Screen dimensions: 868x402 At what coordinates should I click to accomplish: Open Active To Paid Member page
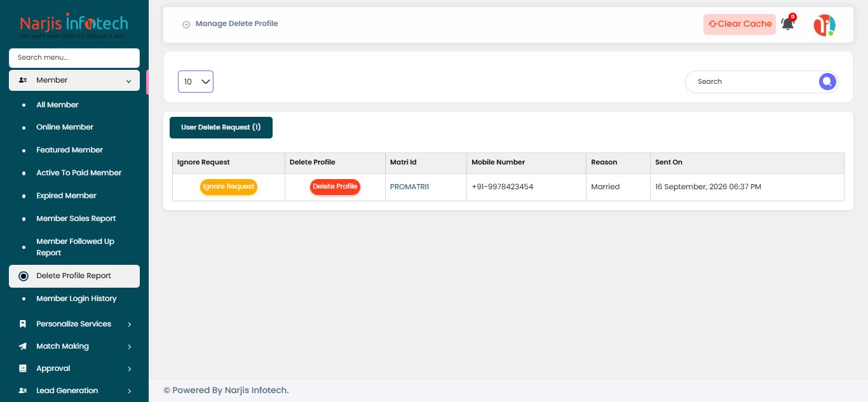pos(79,173)
